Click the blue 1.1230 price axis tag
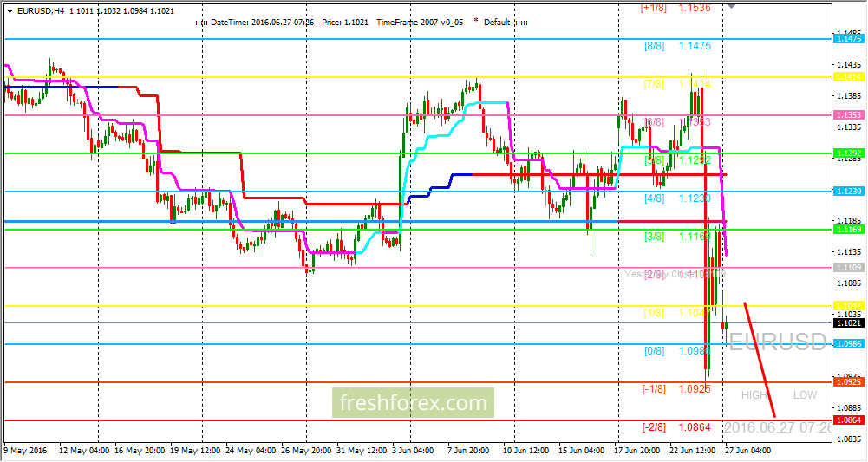The image size is (868, 462). [x=849, y=192]
